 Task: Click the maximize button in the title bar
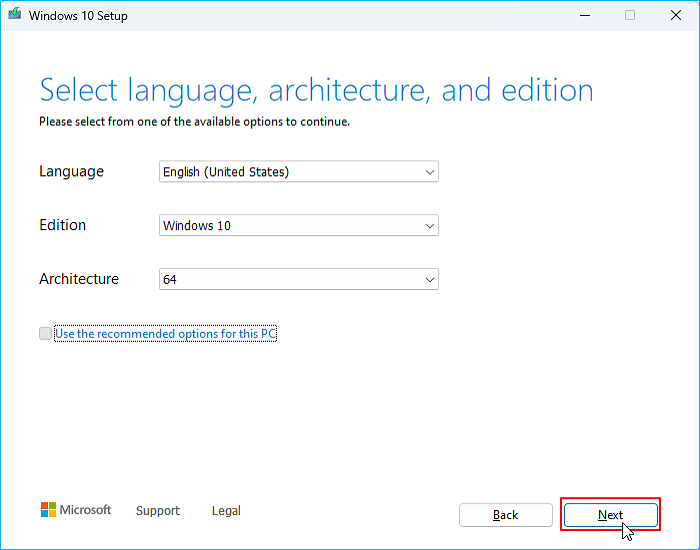(x=629, y=15)
